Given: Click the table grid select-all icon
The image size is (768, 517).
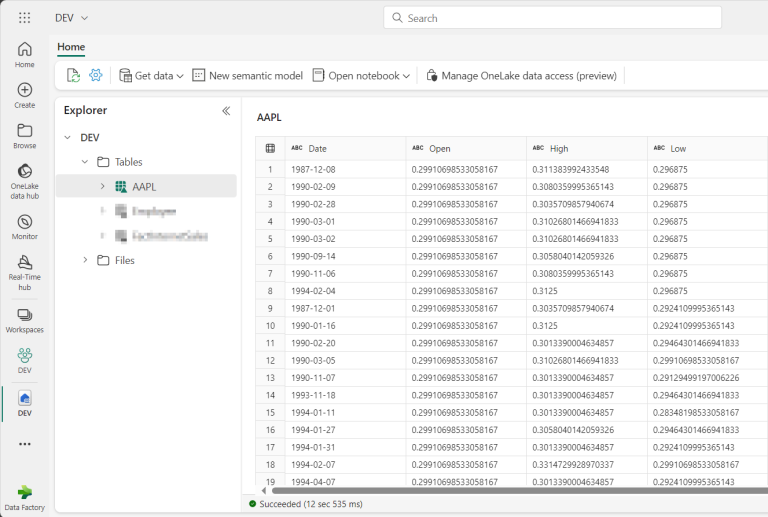Looking at the screenshot, I should coord(270,148).
